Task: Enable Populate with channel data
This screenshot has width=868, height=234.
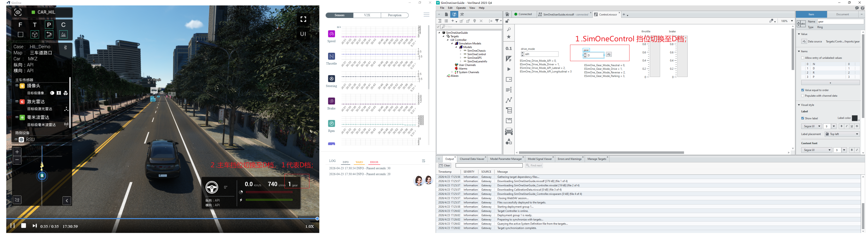Action: (x=803, y=96)
